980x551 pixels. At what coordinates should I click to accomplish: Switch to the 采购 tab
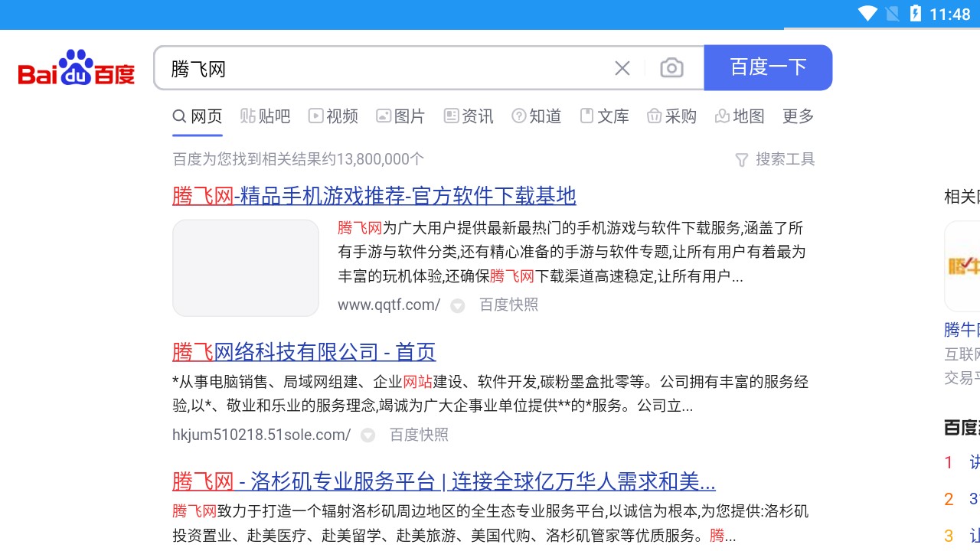coord(671,116)
